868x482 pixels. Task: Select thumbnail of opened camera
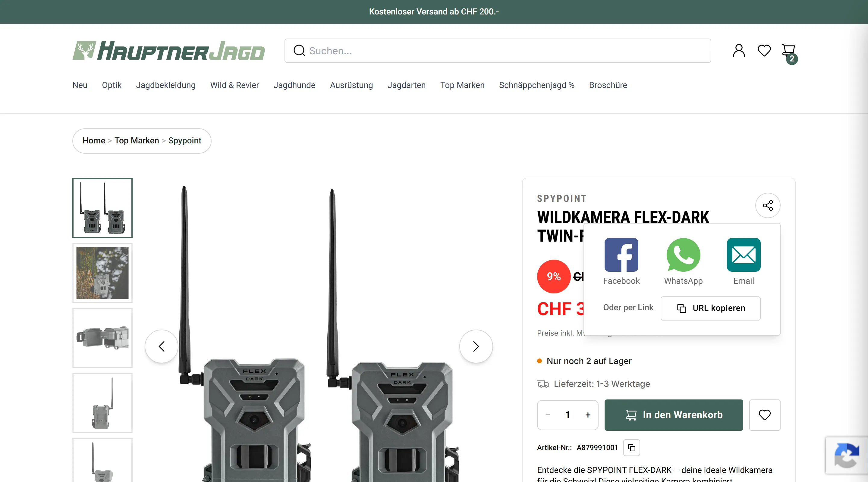[x=102, y=338]
